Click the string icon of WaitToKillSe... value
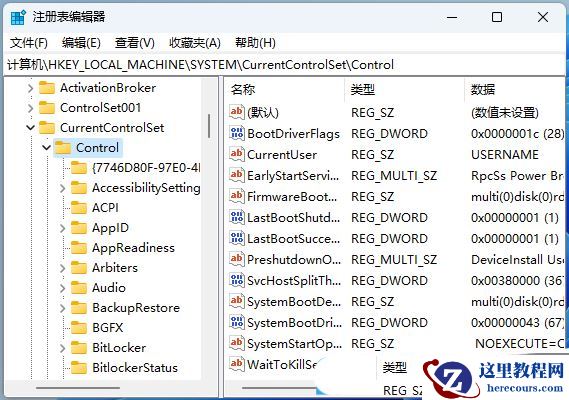The image size is (569, 400). (x=237, y=364)
